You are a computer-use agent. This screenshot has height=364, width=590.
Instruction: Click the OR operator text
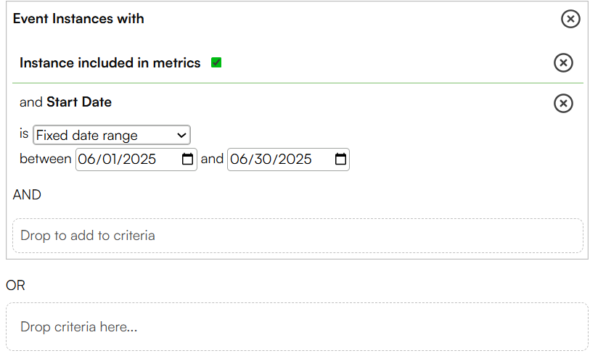pos(15,286)
